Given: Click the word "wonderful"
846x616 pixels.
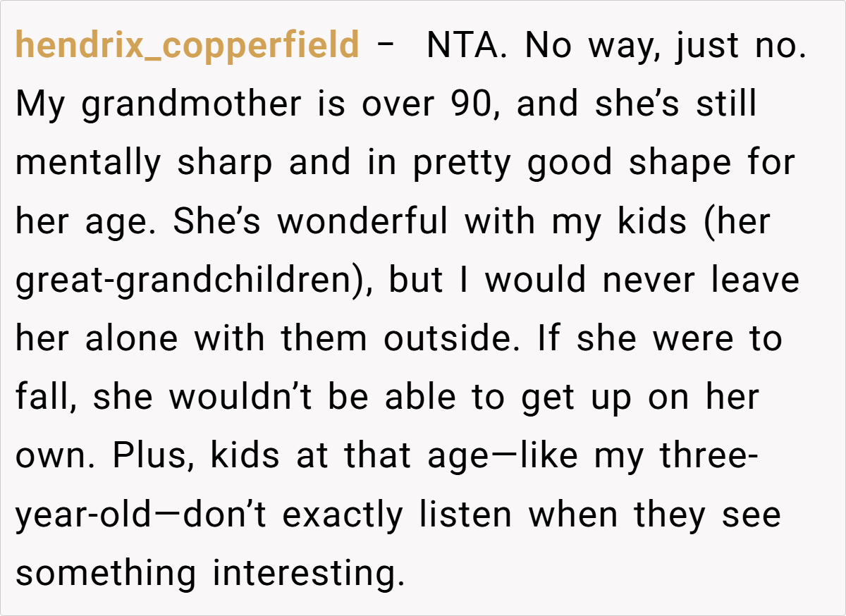Looking at the screenshot, I should [362, 223].
